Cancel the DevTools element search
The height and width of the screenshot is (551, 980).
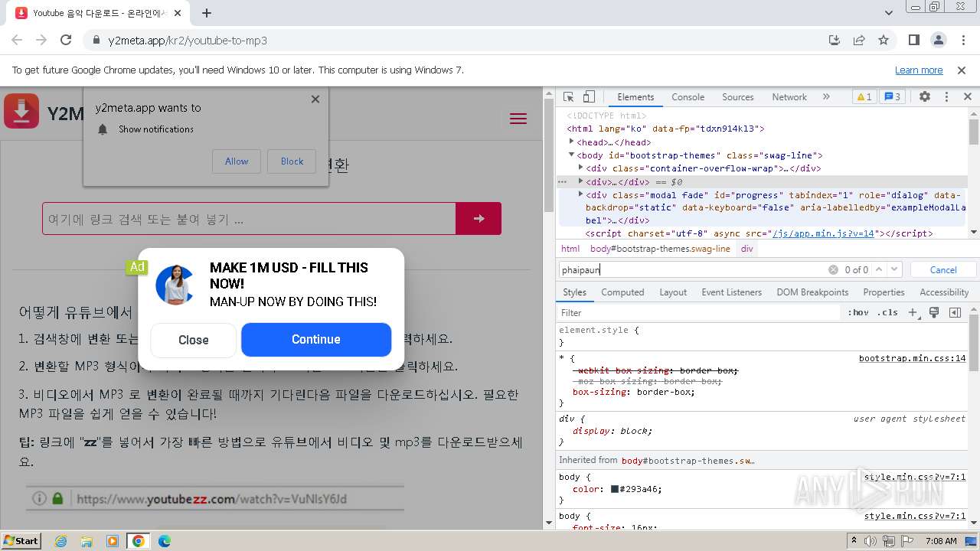(x=943, y=269)
